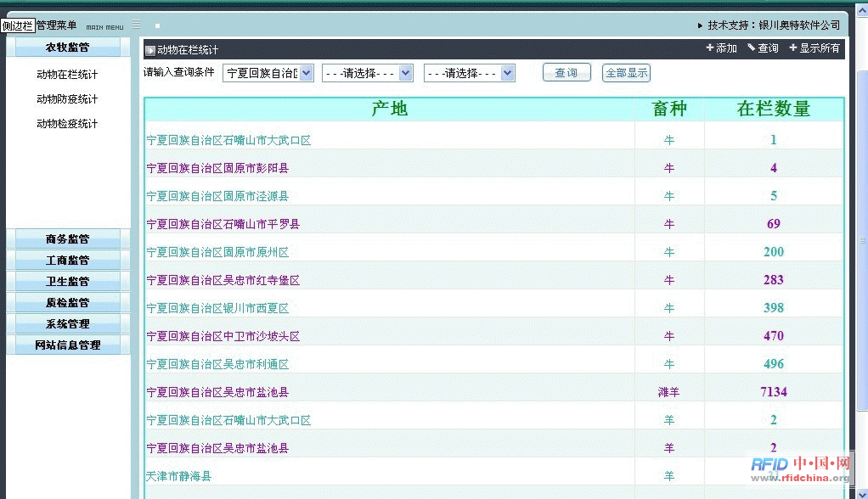Click the plus icon beside 添加
The width and height of the screenshot is (868, 499).
[x=710, y=48]
